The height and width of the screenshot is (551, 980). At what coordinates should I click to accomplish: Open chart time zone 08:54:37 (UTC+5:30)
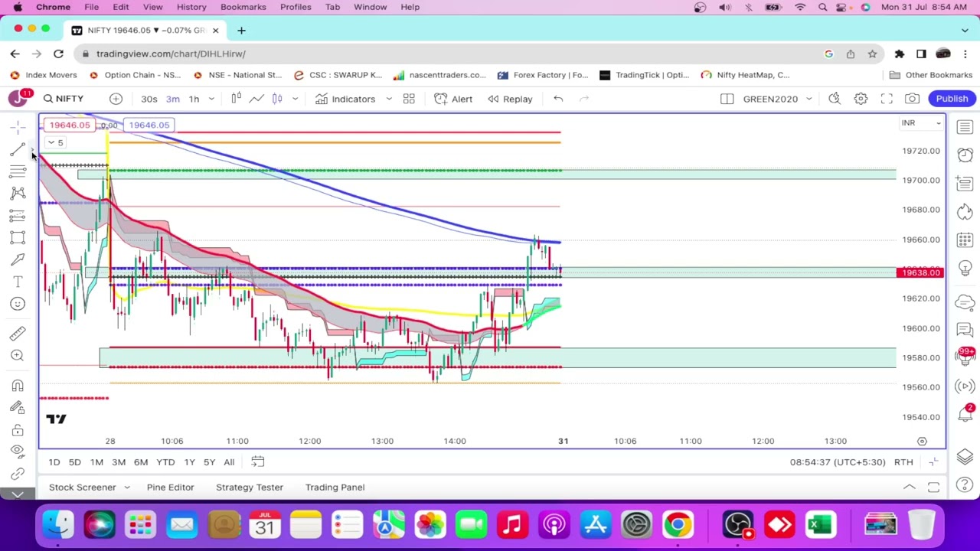pyautogui.click(x=838, y=462)
